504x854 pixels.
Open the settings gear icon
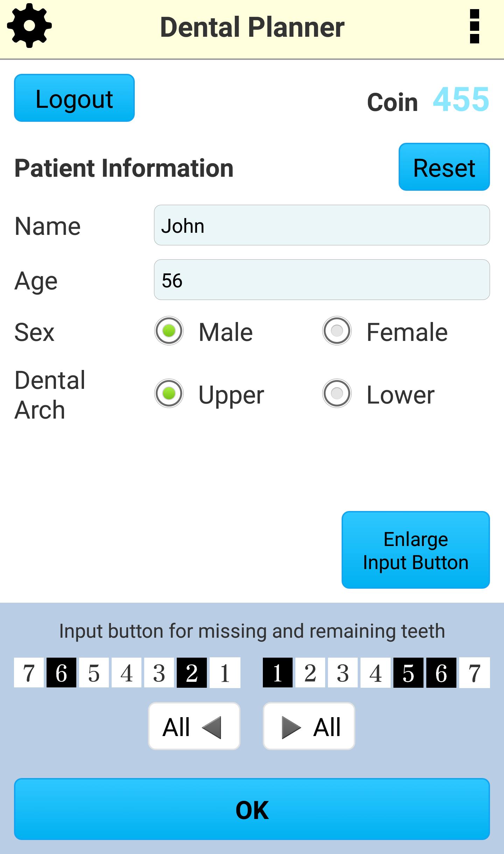click(x=29, y=25)
